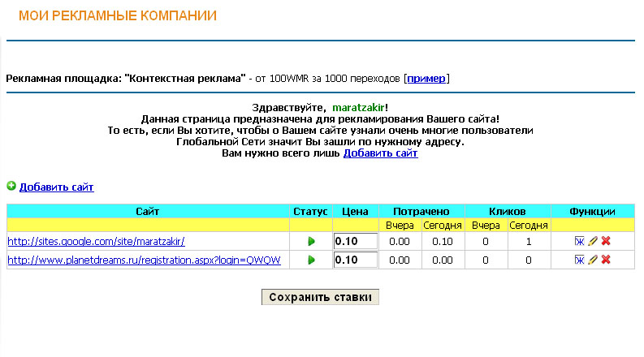Click the Рекламная площадка: "Контекстная реклама" text
This screenshot has height=357, width=644.
tap(126, 79)
